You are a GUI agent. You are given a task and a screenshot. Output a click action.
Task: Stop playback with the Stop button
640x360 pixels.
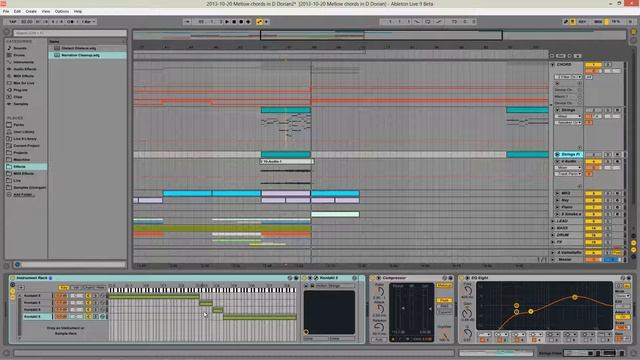(x=234, y=22)
